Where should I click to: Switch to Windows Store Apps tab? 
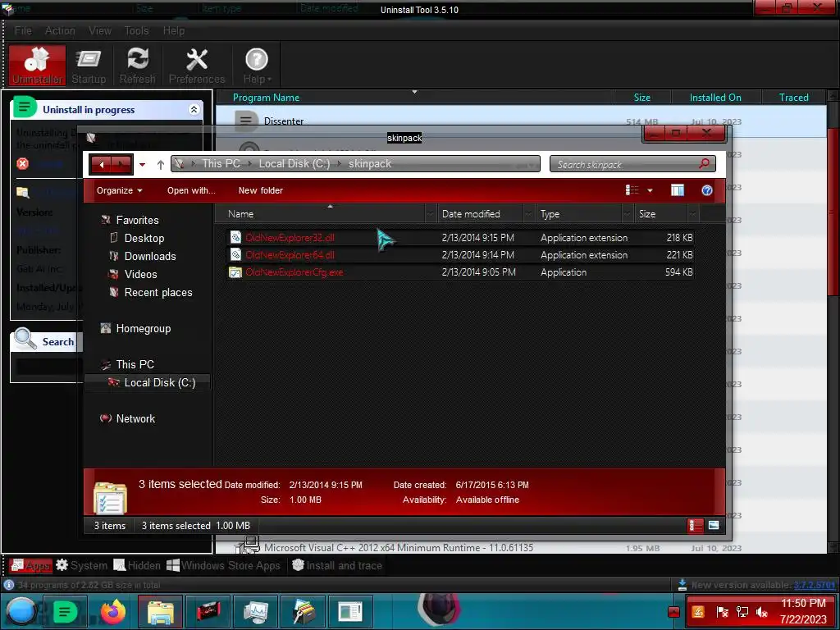point(224,565)
